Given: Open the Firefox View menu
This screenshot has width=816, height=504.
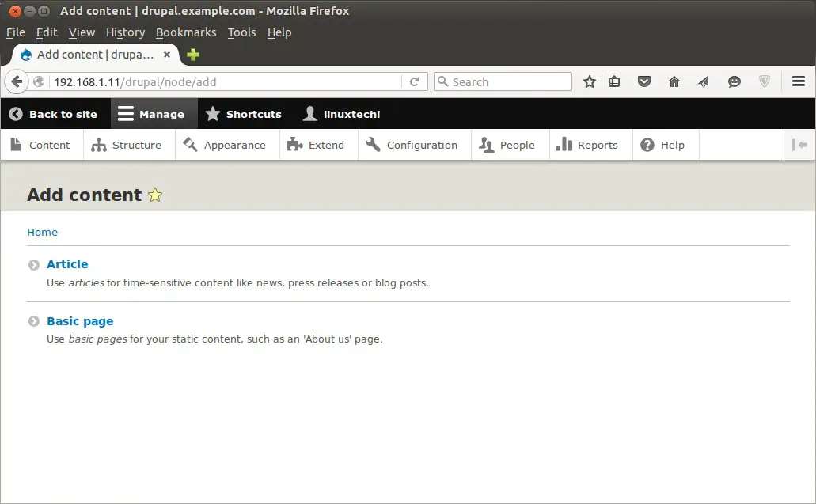Looking at the screenshot, I should tap(82, 32).
